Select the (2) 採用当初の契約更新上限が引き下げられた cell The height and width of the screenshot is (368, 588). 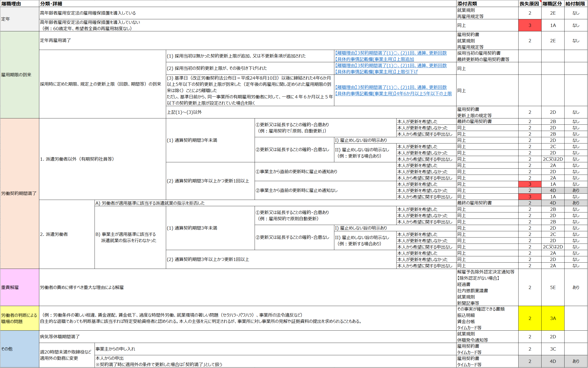pos(250,68)
